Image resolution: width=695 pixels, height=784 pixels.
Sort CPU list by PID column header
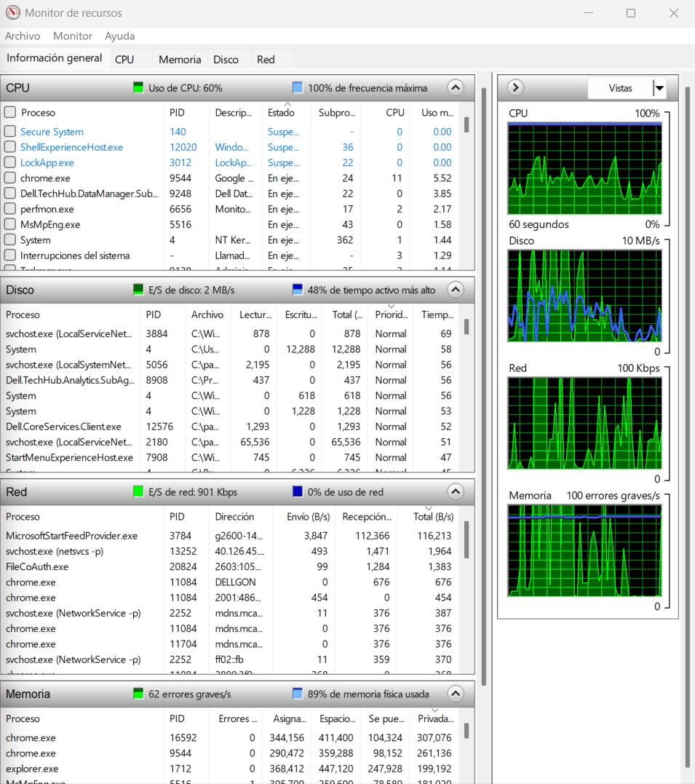point(186,113)
